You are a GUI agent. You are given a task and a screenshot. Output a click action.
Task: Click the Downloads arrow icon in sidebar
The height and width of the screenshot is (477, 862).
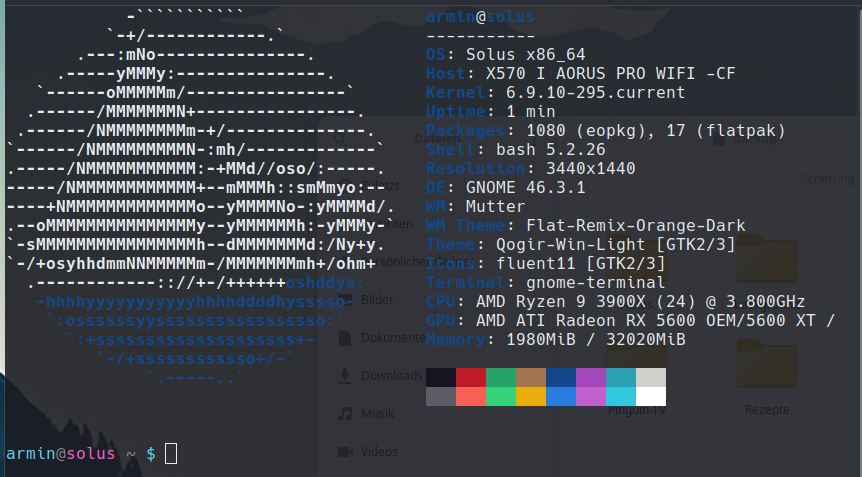344,375
